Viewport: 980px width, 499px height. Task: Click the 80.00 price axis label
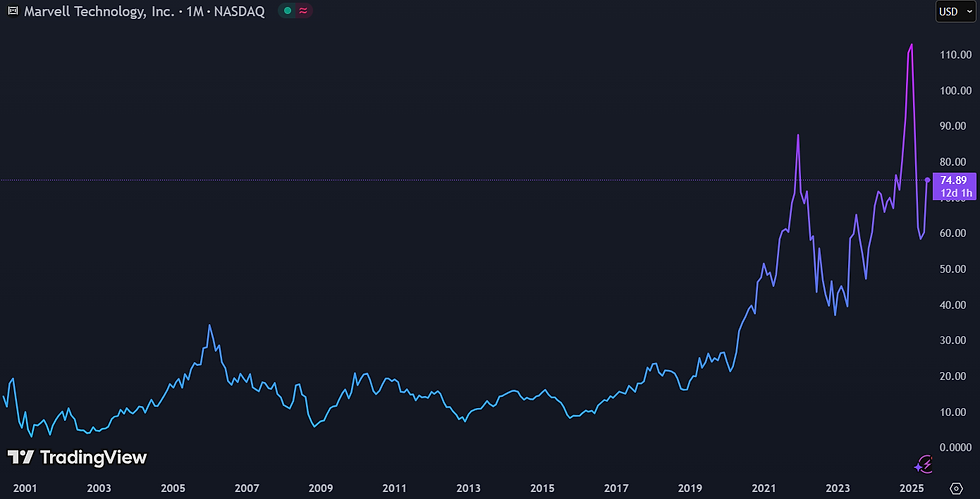pyautogui.click(x=954, y=162)
